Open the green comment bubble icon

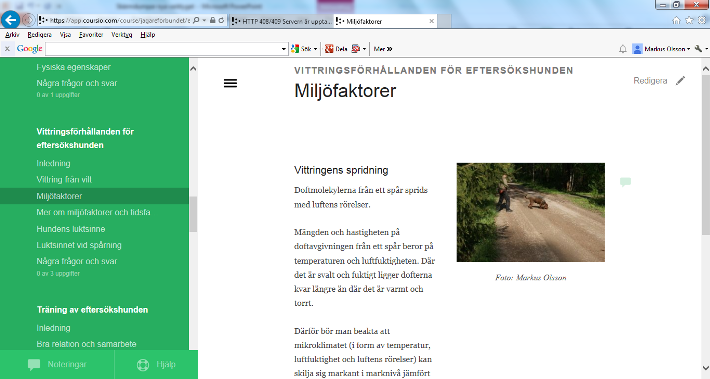click(x=625, y=182)
